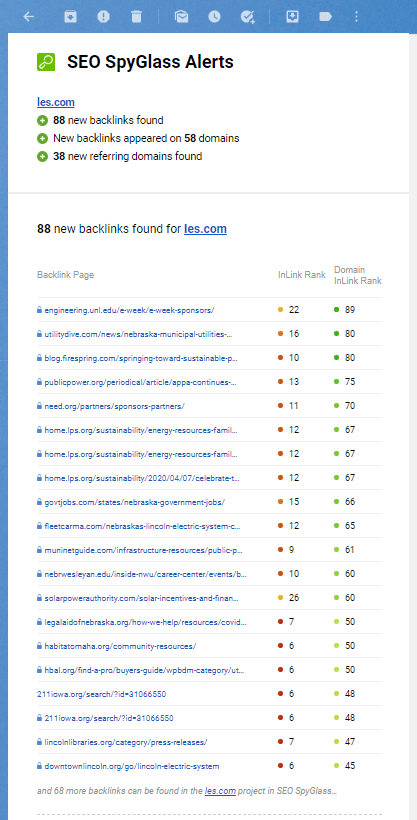Go back using the left arrow icon

pos(28,17)
